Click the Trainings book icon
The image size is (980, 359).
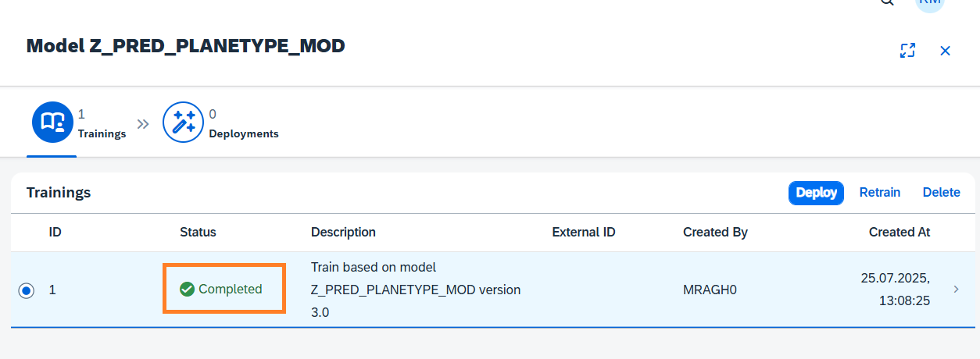52,123
